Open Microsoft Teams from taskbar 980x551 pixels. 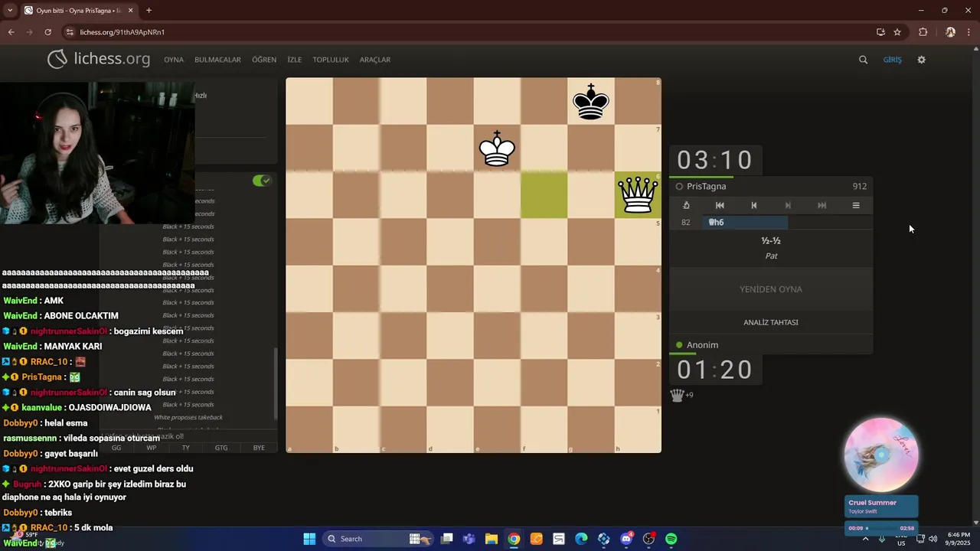[469, 539]
